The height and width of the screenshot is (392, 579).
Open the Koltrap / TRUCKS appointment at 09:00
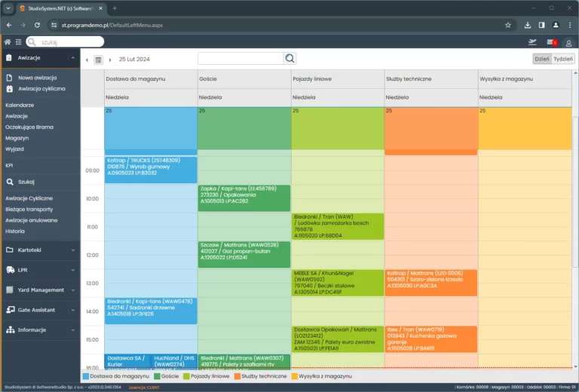[x=140, y=167]
